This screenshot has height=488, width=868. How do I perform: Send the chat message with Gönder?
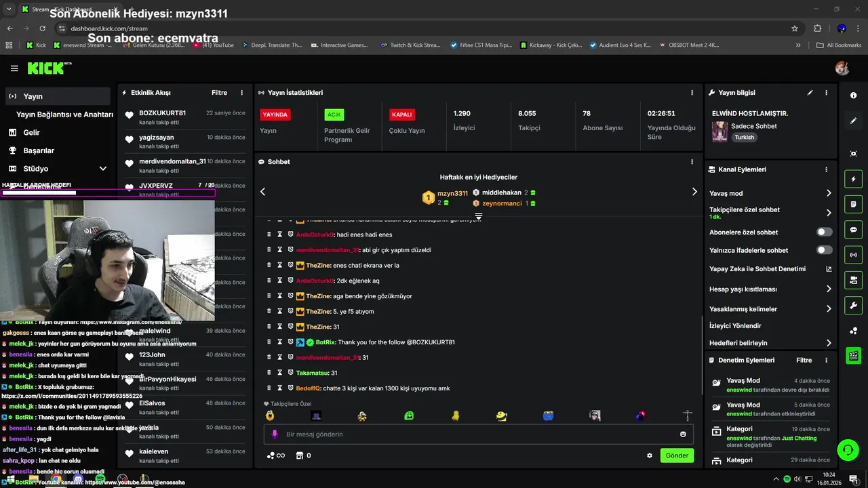tap(677, 455)
